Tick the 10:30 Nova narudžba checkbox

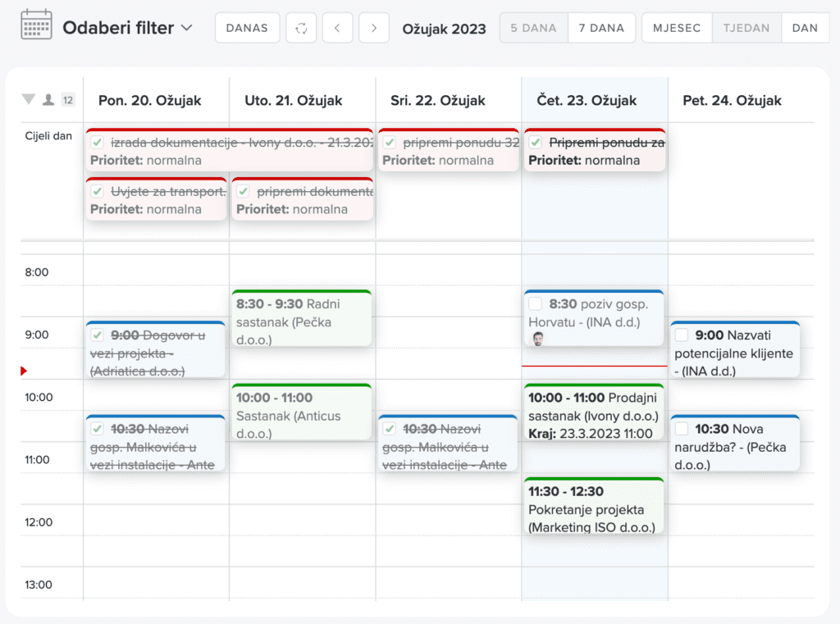681,429
